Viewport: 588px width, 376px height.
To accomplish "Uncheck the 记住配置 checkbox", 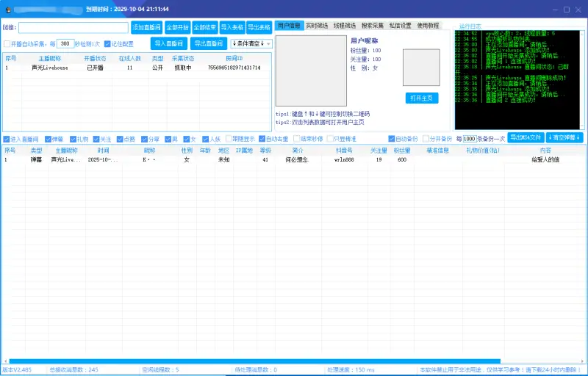I will pyautogui.click(x=108, y=44).
